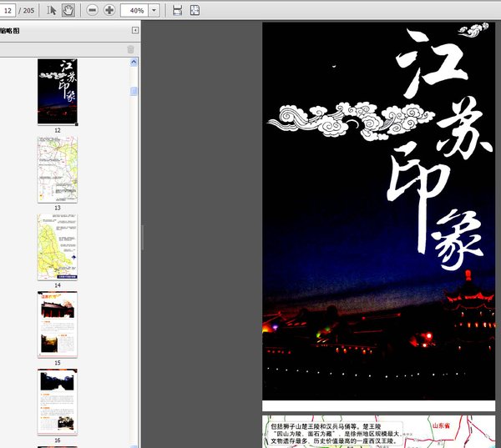
Task: Choose the fit whole page icon
Action: click(x=195, y=10)
